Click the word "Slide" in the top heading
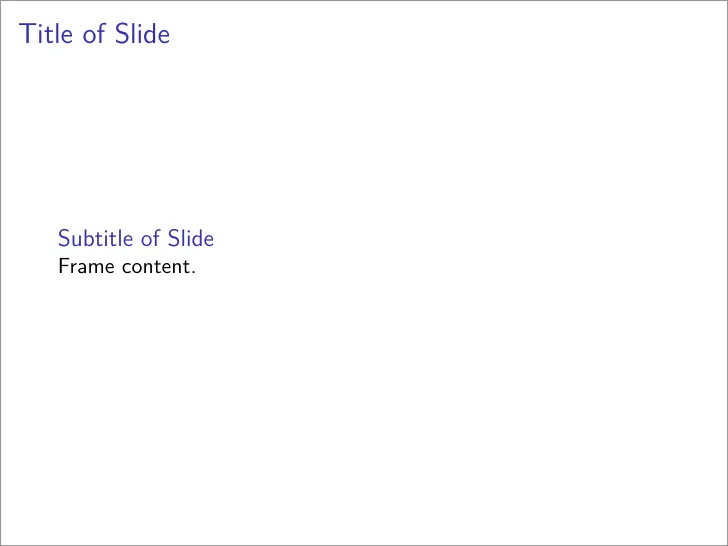The image size is (728, 546). [143, 34]
